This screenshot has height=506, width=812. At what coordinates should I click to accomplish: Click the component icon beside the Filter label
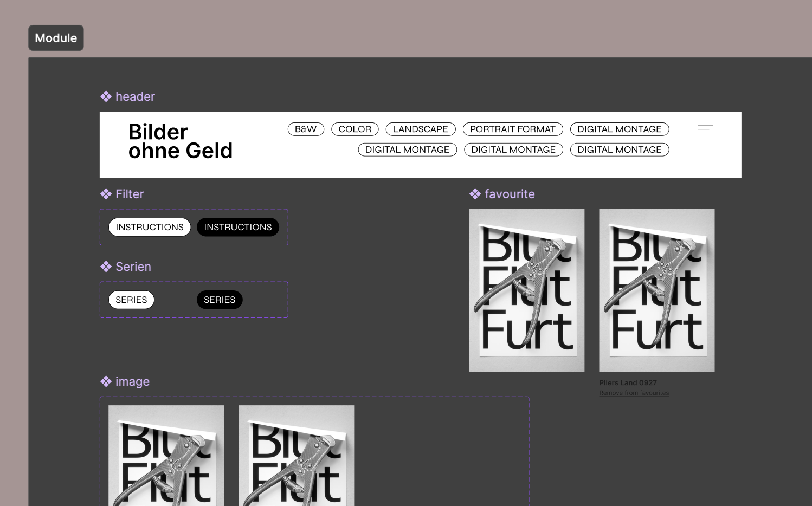(106, 194)
